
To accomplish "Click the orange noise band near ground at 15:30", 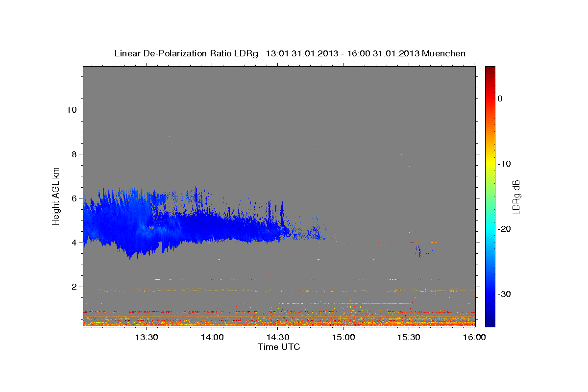I will [409, 321].
